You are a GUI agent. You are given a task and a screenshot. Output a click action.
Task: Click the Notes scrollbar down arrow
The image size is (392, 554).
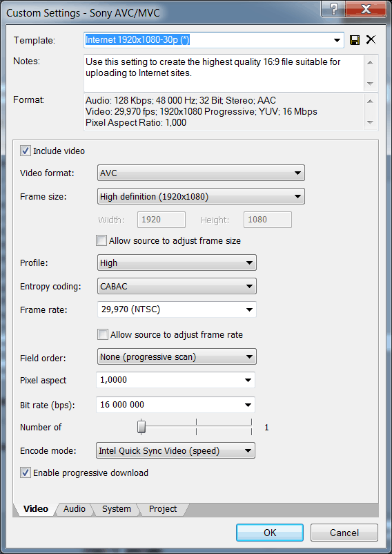370,84
